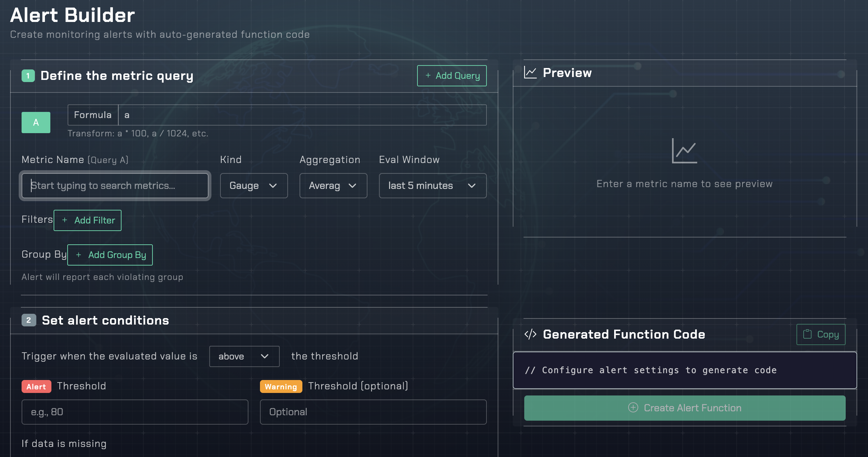This screenshot has width=868, height=457.
Task: Focus the metric name search field
Action: coord(115,186)
